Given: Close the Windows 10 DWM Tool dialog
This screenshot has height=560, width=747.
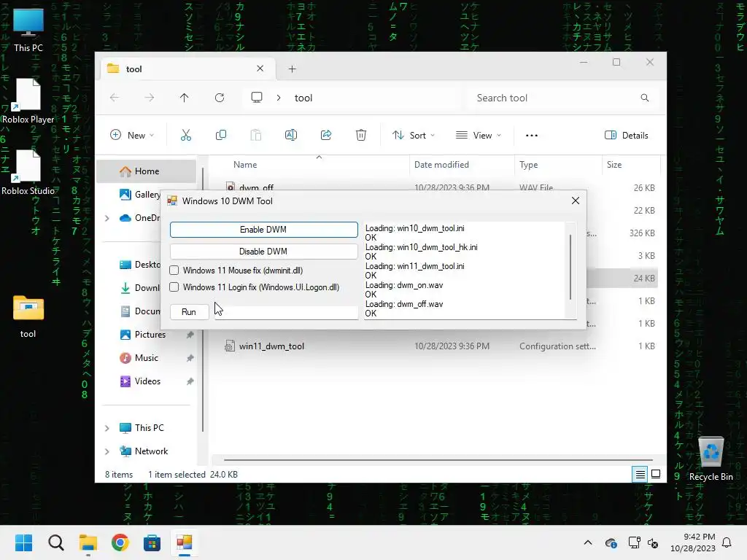Looking at the screenshot, I should (x=576, y=201).
